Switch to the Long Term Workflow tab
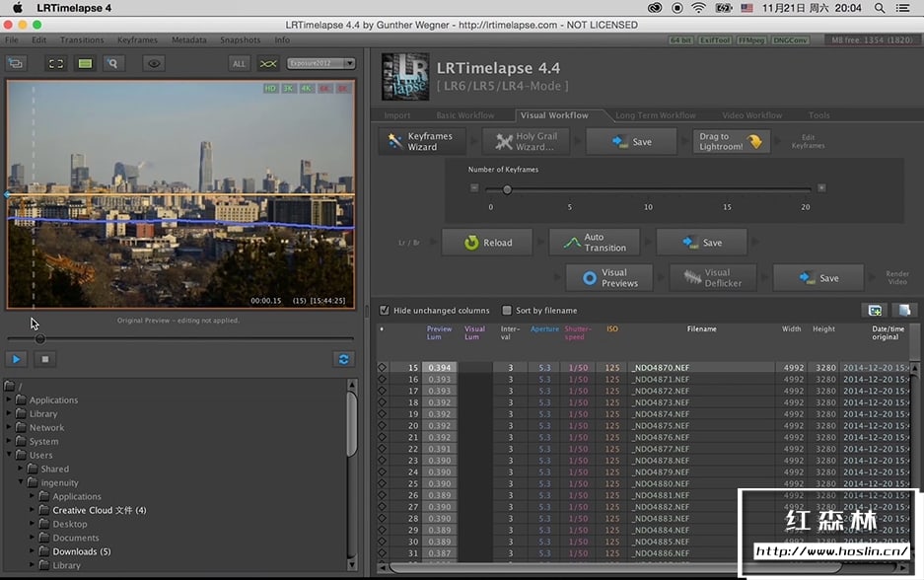 (656, 115)
